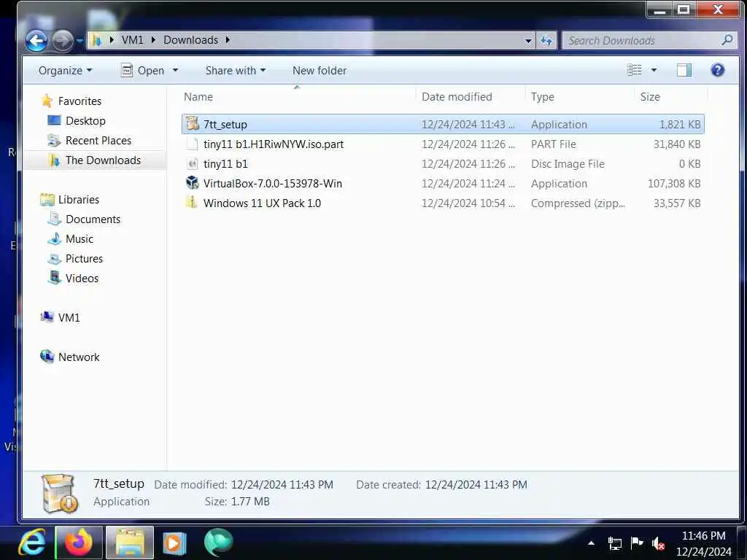This screenshot has width=747, height=560.
Task: Refresh the Downloads folder view
Action: tap(546, 41)
